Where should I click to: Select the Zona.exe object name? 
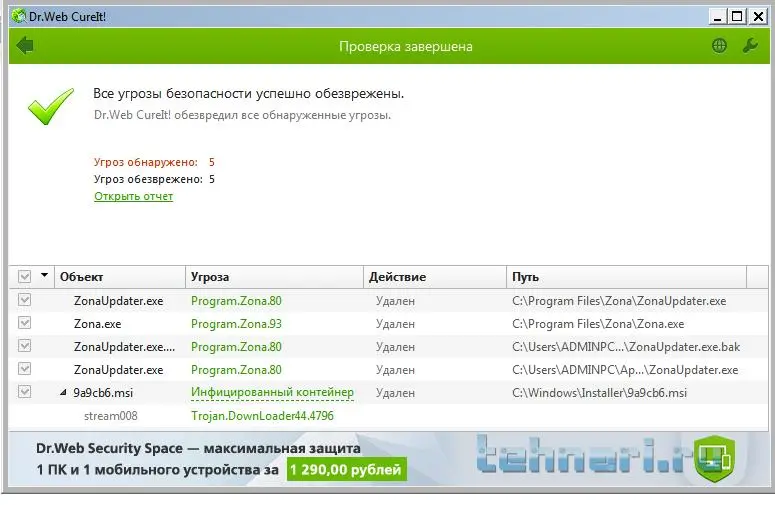[97, 324]
